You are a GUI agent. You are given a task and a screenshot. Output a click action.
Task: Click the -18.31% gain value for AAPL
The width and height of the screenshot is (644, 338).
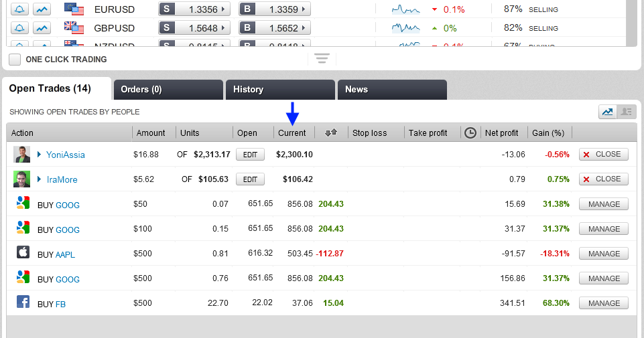click(x=554, y=254)
